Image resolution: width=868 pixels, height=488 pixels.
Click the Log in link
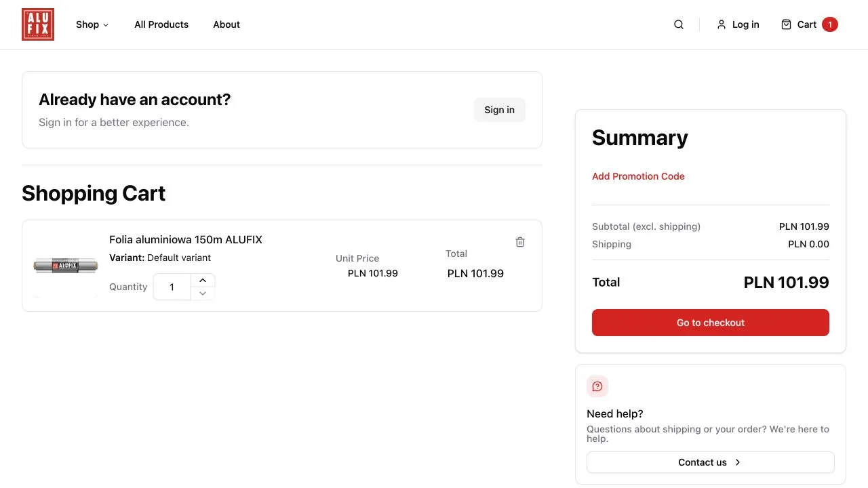(x=738, y=24)
